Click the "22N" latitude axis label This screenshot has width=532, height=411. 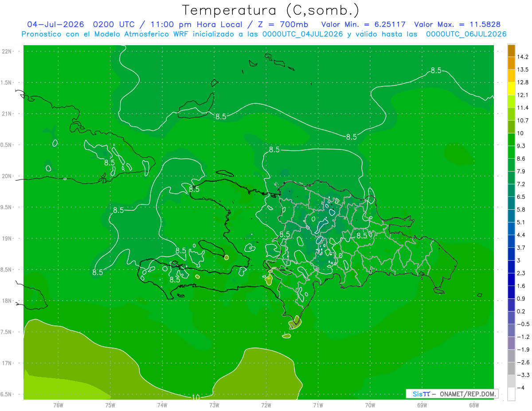tap(7, 51)
